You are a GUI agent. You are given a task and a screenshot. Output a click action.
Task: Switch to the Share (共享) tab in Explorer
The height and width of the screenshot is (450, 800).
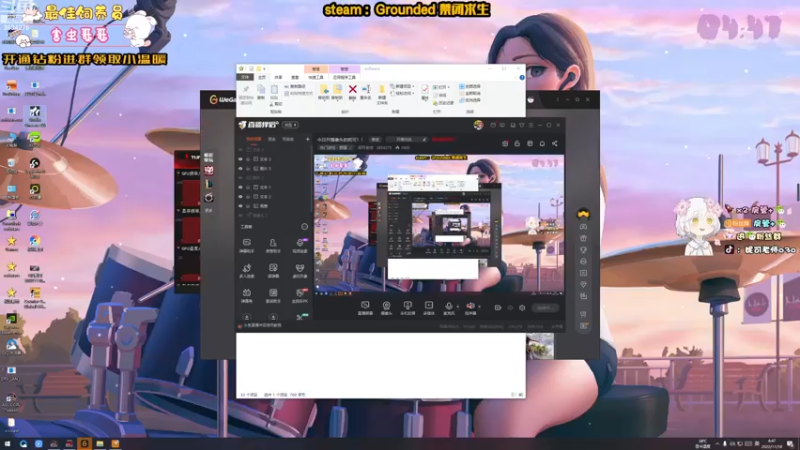pos(279,77)
